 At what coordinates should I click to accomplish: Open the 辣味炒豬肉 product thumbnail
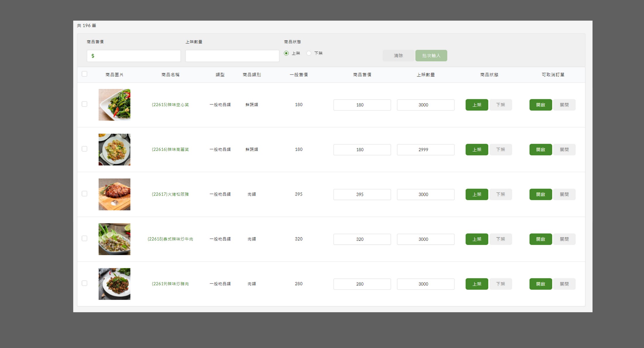click(x=114, y=284)
